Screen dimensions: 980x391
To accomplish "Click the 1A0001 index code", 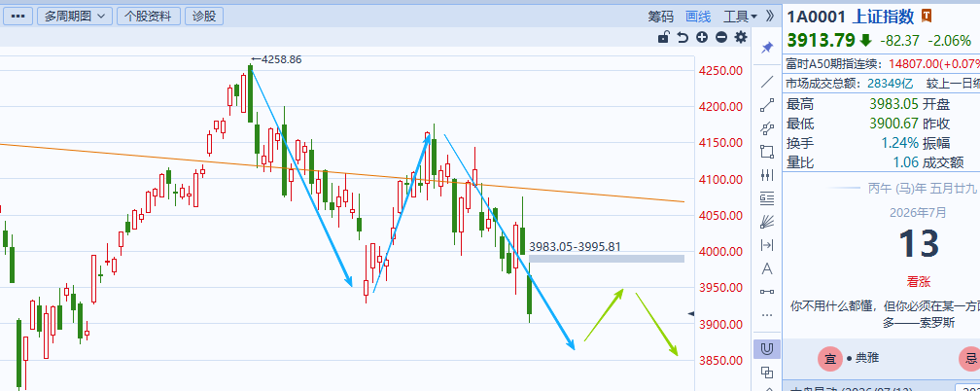I will [x=818, y=16].
